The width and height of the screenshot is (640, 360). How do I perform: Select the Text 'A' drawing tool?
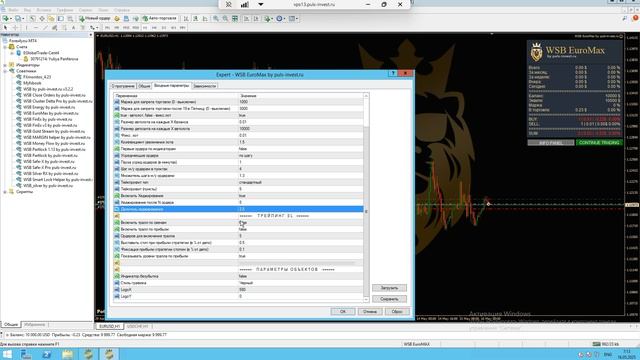[x=73, y=27]
